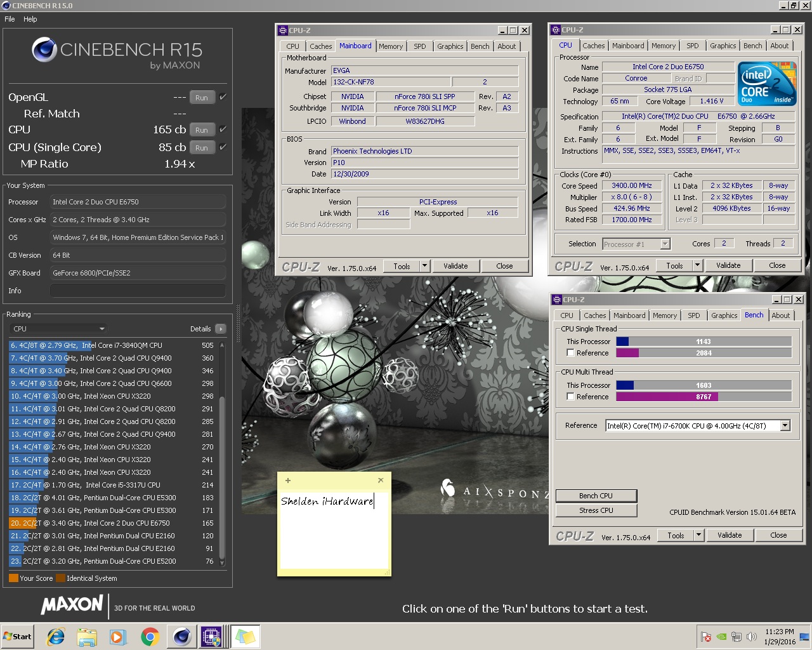Screen dimensions: 812x650
Task: Toggle the CPU (Single Core) test checkbox
Action: [x=223, y=147]
